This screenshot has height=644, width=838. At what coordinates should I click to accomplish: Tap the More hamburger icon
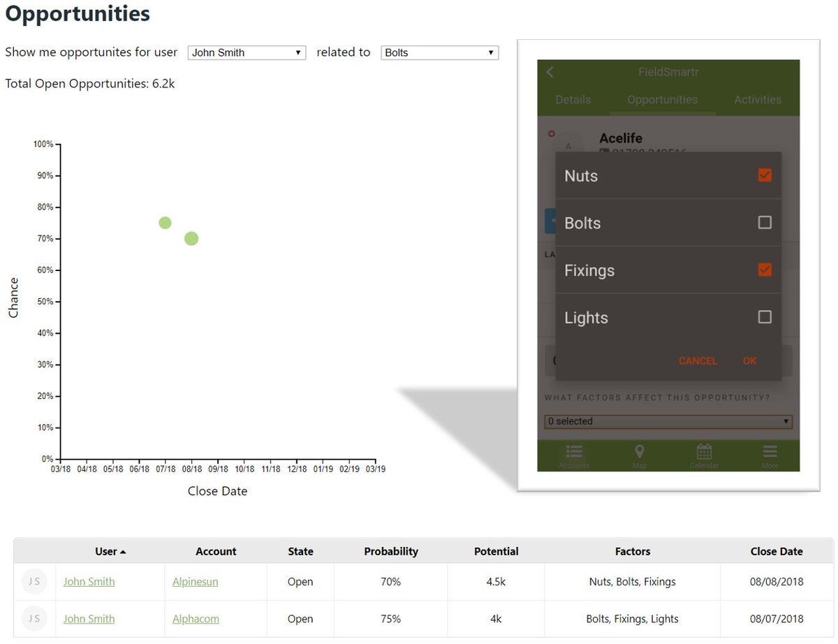(x=769, y=453)
